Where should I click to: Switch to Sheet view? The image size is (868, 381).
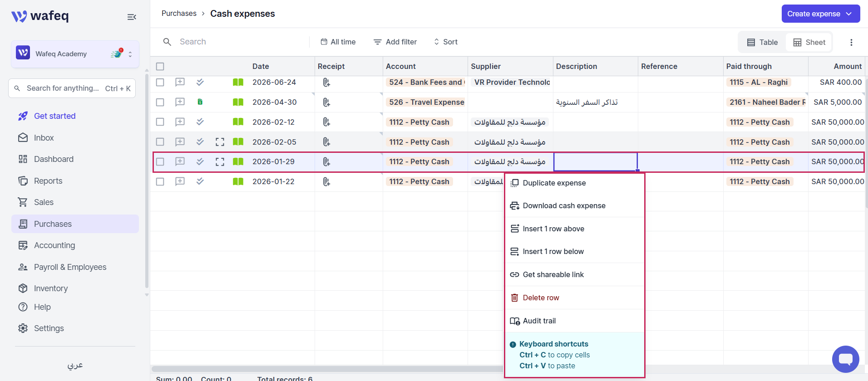point(809,42)
